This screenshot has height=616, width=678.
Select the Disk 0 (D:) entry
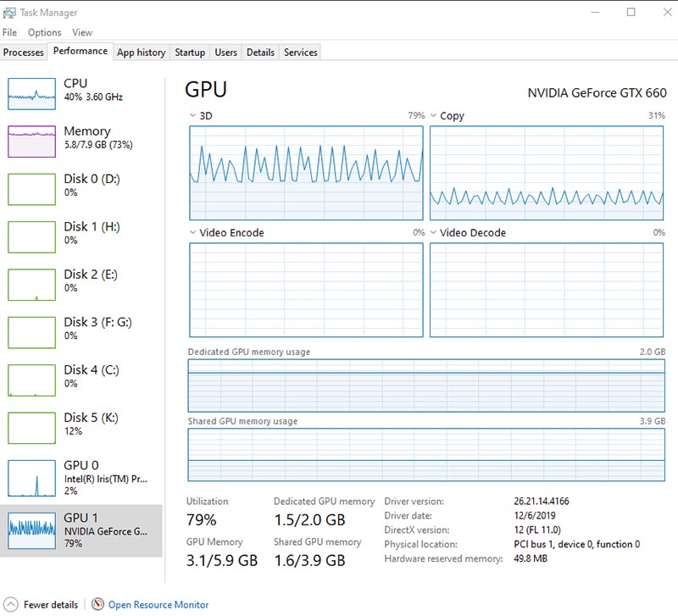[x=81, y=189]
